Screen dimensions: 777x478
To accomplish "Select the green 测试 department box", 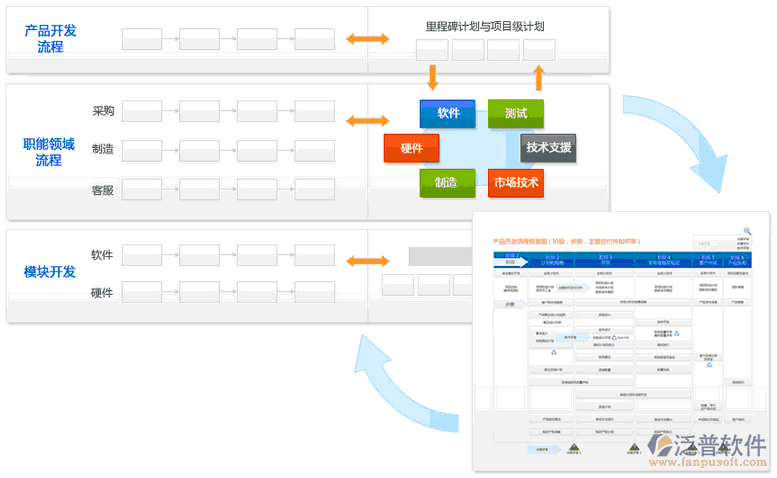I will click(x=516, y=114).
